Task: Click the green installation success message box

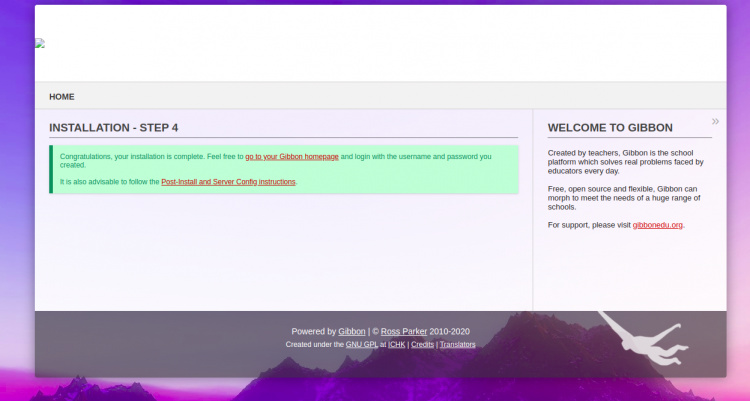Action: pyautogui.click(x=284, y=169)
